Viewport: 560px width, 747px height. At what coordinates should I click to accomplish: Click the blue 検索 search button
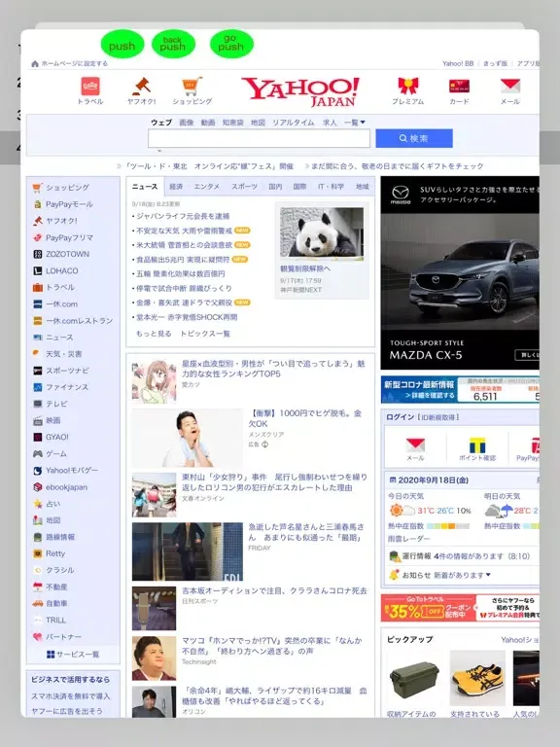click(414, 138)
